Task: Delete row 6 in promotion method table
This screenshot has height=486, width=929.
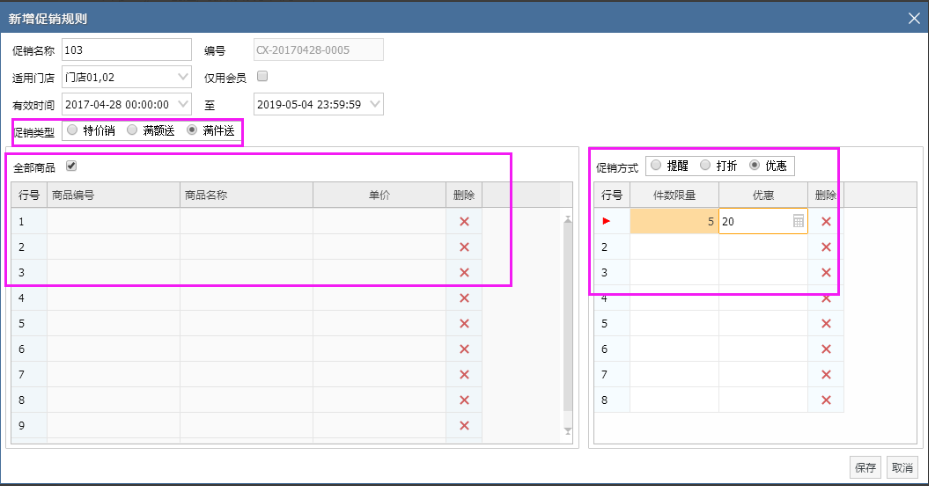Action: (x=826, y=349)
